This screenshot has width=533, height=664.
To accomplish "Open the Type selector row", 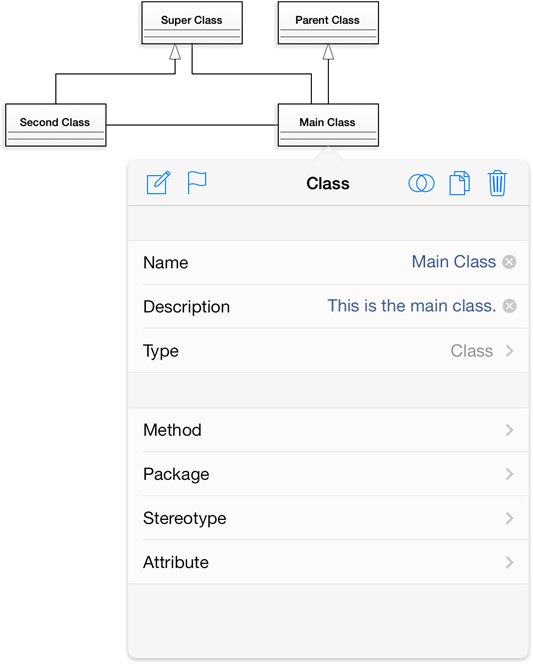I will (x=329, y=351).
